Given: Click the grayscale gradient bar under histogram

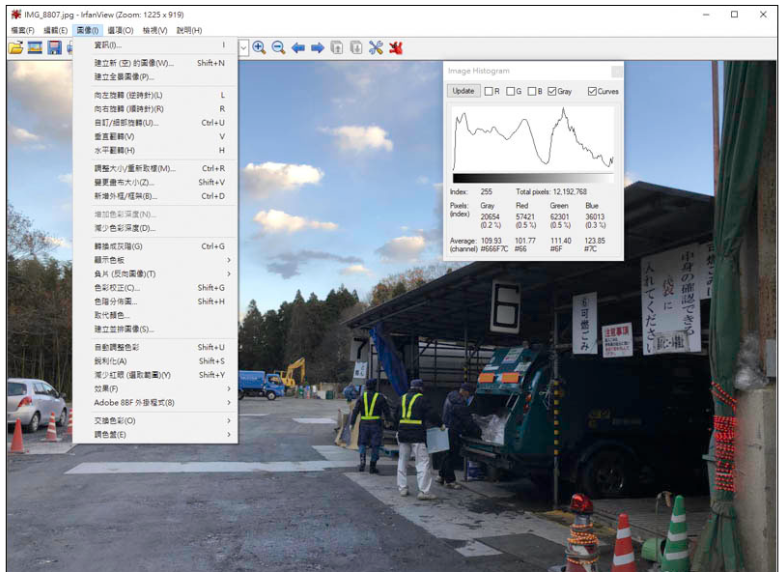Looking at the screenshot, I should 532,178.
